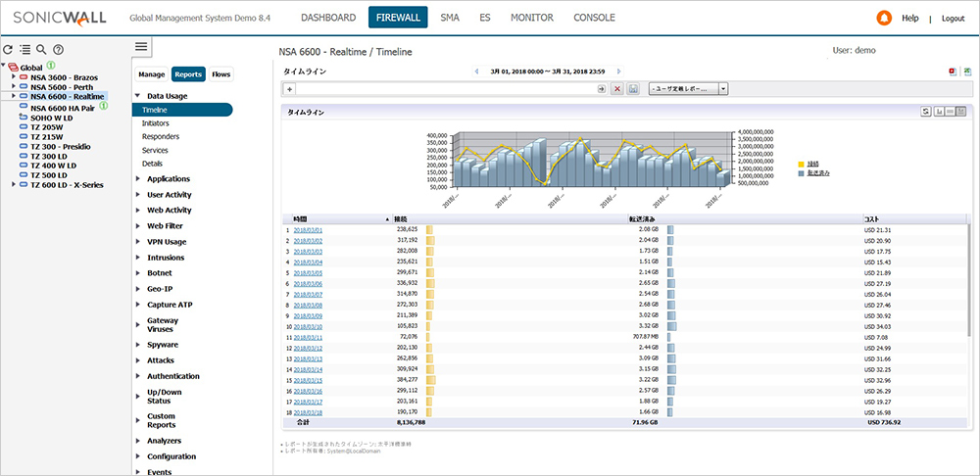This screenshot has width=980, height=476.
Task: Open the Responders report
Action: [161, 136]
